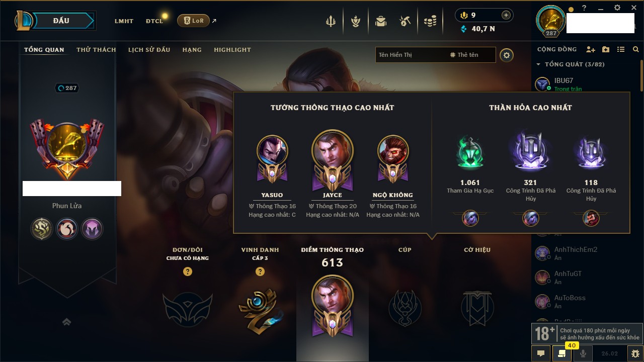Click the ĐẤU play button
The image size is (644, 362).
(x=62, y=21)
